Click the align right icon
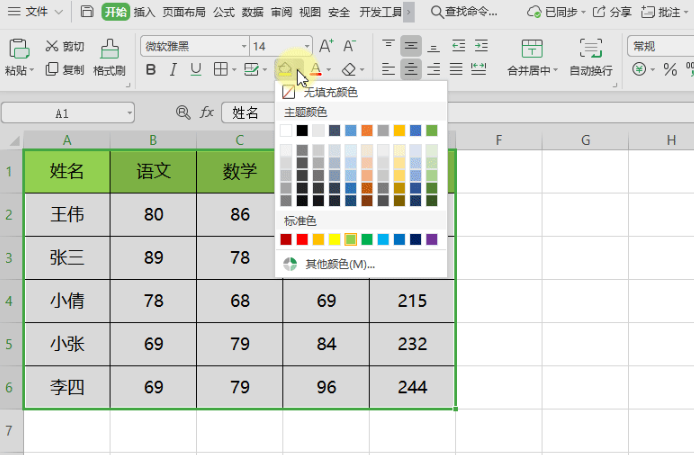The width and height of the screenshot is (694, 455). [434, 69]
